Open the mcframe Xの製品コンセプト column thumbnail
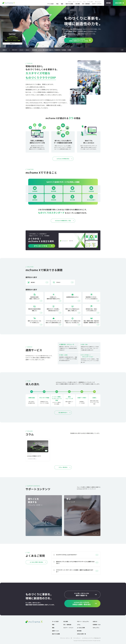Viewport: 126px width, 644px height. 38,446
